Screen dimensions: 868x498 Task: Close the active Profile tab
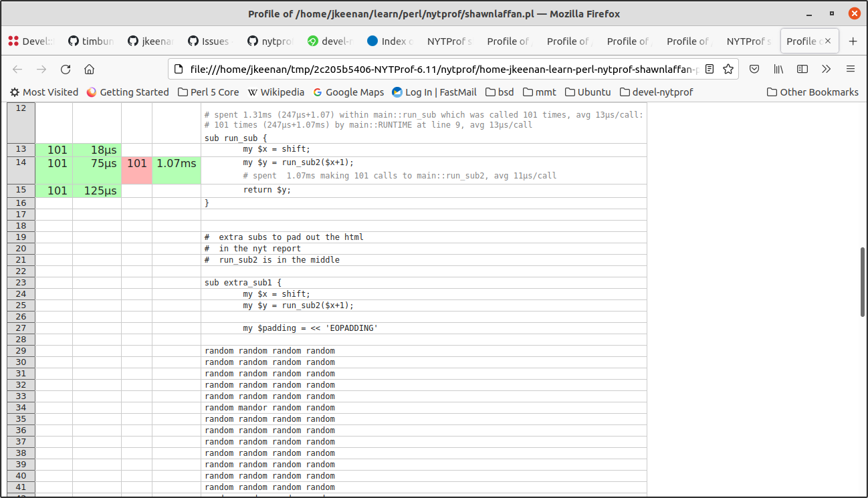[828, 41]
